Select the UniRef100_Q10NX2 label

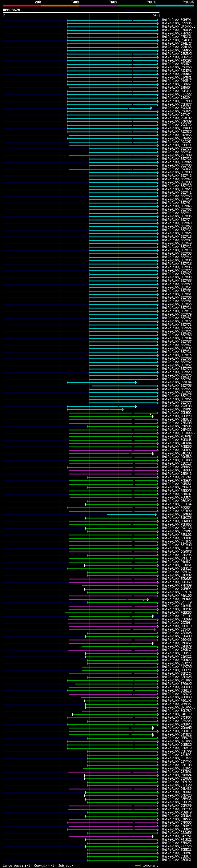pyautogui.click(x=176, y=74)
